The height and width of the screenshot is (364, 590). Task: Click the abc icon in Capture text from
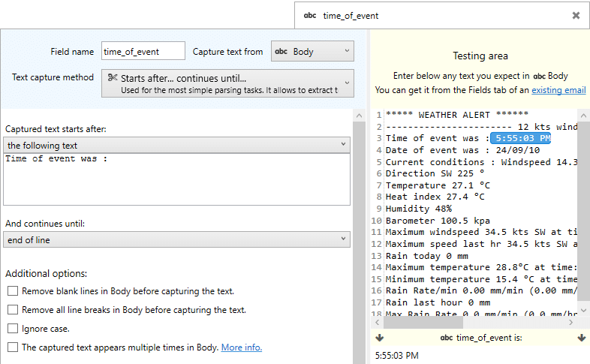(281, 52)
